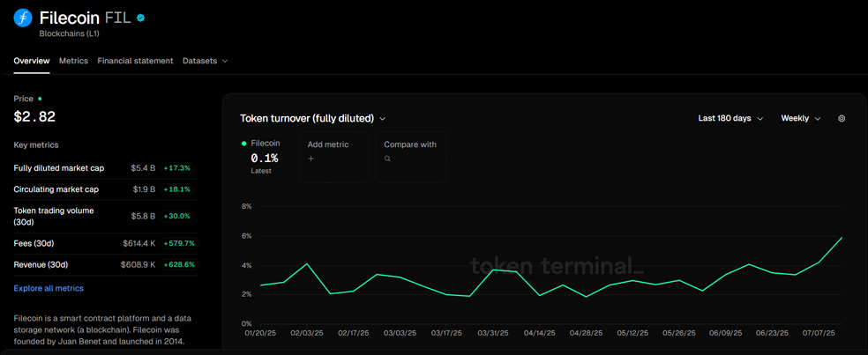The image size is (868, 355).
Task: Click the Key metrics heading
Action: 36,144
